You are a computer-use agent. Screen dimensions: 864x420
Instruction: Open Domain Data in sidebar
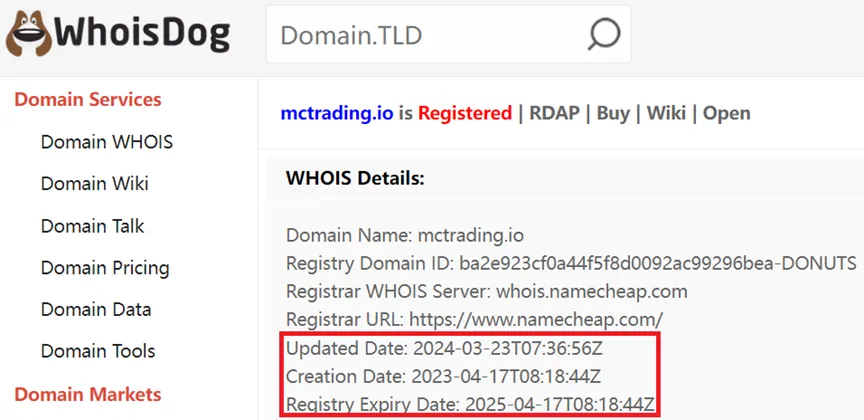coord(96,309)
